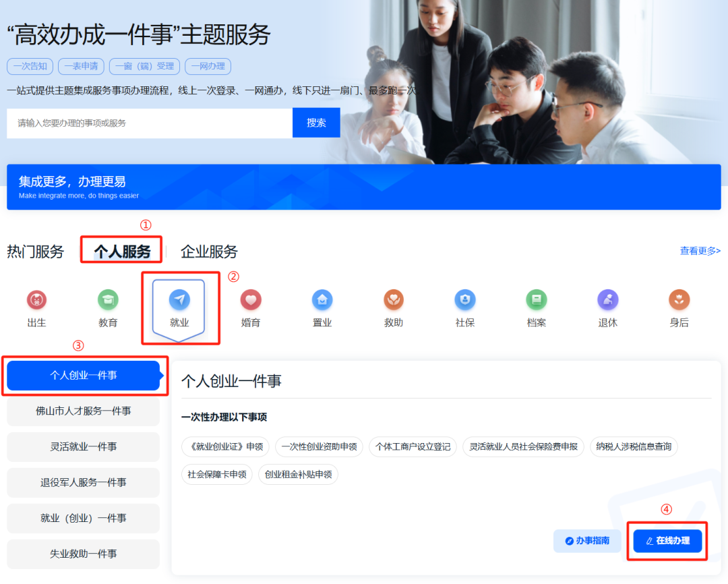This screenshot has height=584, width=728.
Task: Click the 个人创业一件事 panel heading
Action: [231, 382]
